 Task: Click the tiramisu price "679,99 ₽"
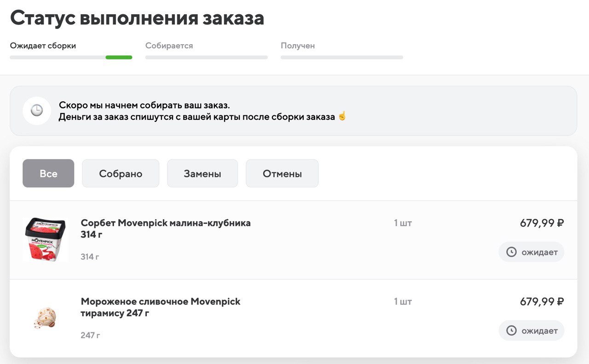542,301
